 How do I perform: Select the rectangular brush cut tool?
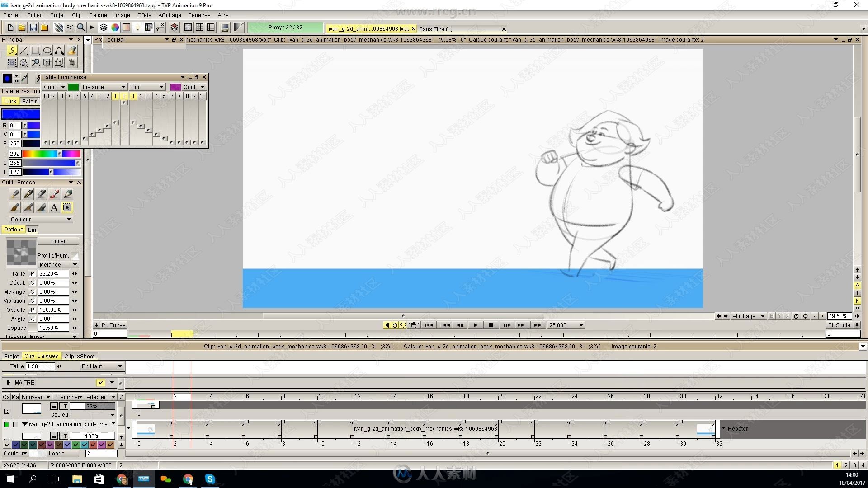12,63
